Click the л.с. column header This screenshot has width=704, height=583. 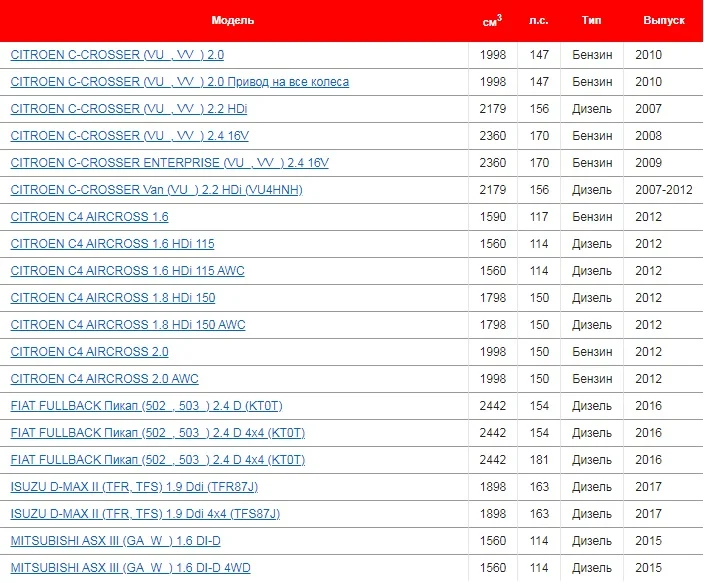[538, 20]
